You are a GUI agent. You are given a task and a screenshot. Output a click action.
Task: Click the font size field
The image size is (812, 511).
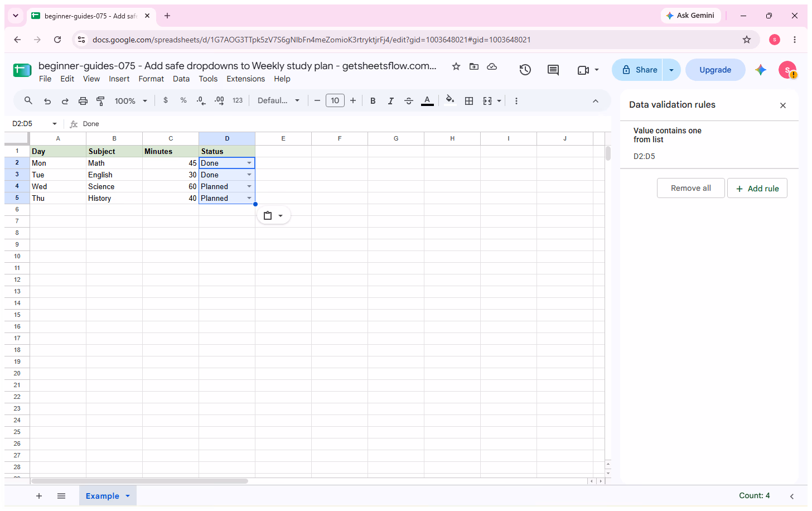(x=335, y=100)
